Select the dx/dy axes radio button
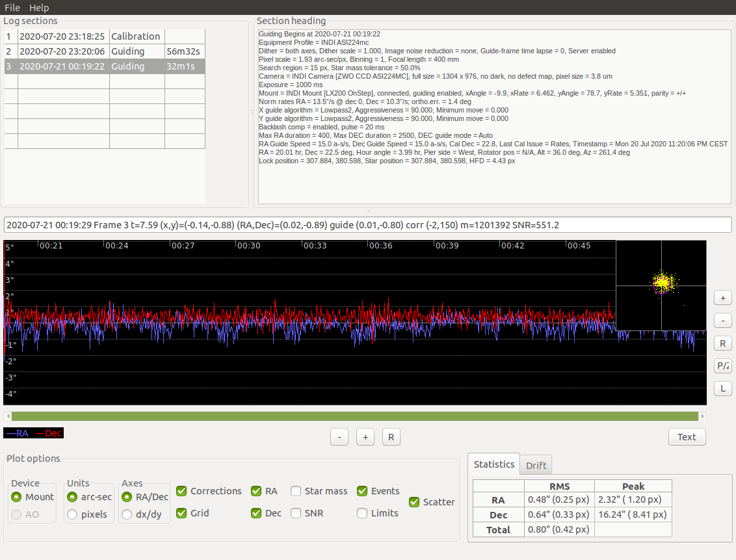736x560 pixels. 127,514
